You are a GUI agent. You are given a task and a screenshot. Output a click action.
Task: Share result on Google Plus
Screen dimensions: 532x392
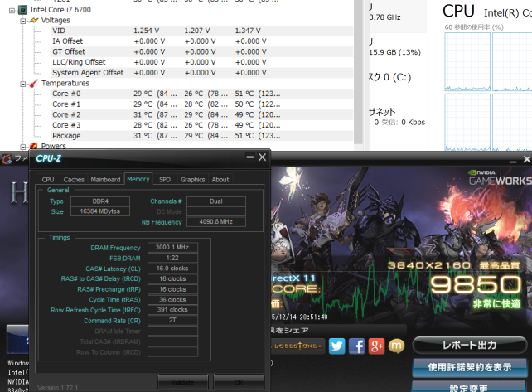click(376, 346)
